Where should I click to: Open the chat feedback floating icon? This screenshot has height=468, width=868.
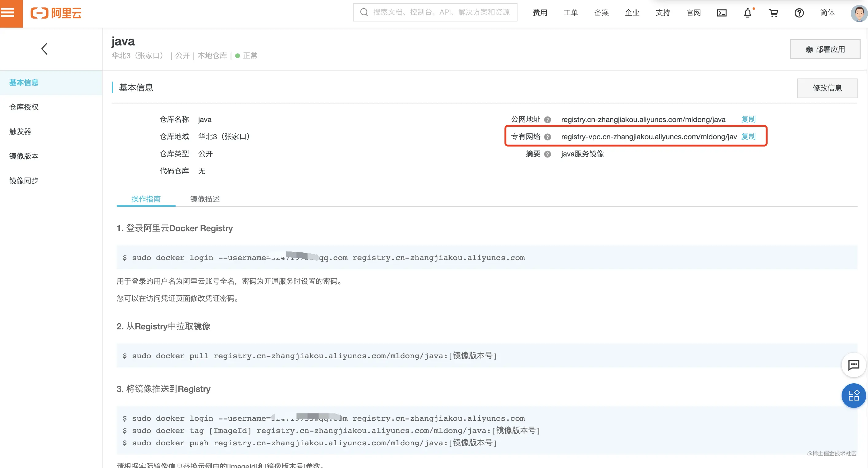pos(854,365)
